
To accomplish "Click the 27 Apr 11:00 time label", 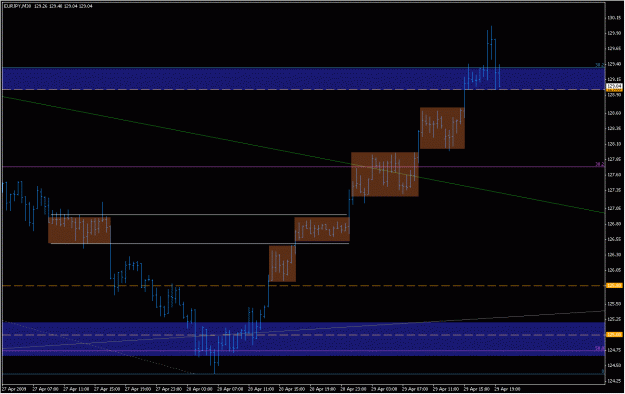I will (76, 389).
